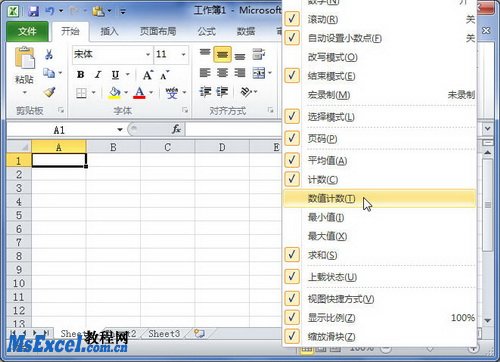
Task: Click the Fill Color paint bucket icon
Action: point(114,93)
